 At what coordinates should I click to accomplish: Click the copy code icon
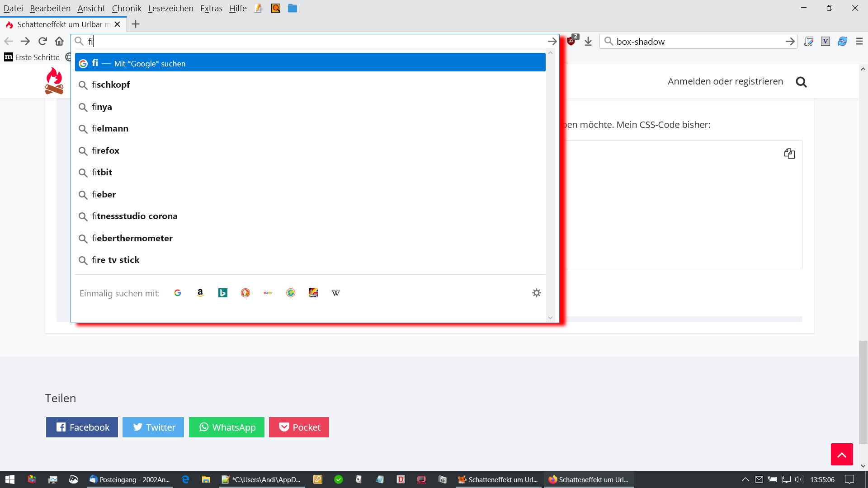[x=789, y=154]
